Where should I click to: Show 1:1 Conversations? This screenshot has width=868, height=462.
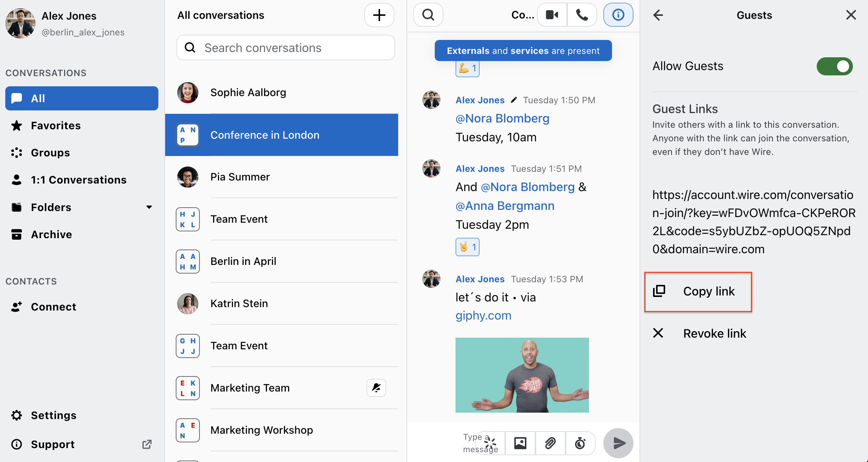coord(82,180)
